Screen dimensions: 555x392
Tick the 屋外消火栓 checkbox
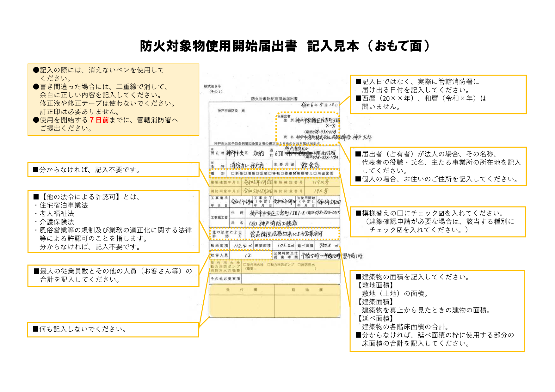click(244, 265)
